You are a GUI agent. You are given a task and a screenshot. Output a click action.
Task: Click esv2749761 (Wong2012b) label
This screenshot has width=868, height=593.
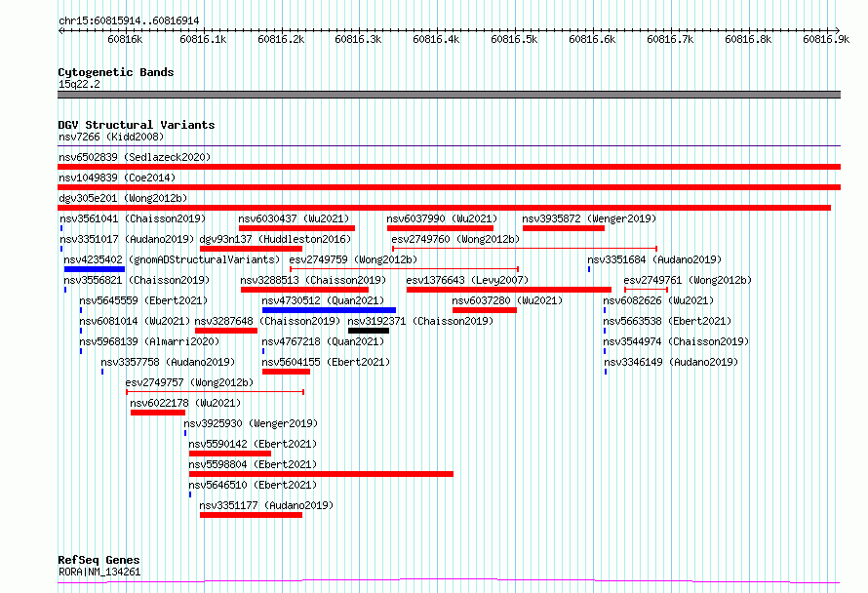click(x=688, y=280)
